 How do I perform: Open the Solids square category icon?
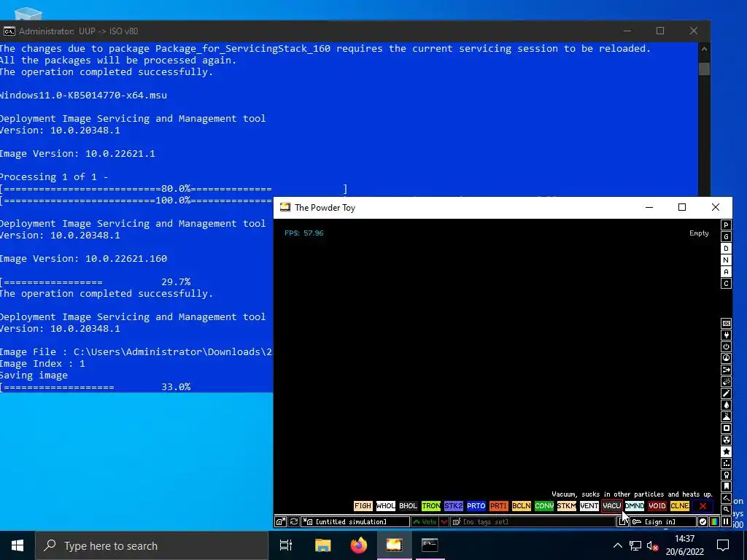726,428
